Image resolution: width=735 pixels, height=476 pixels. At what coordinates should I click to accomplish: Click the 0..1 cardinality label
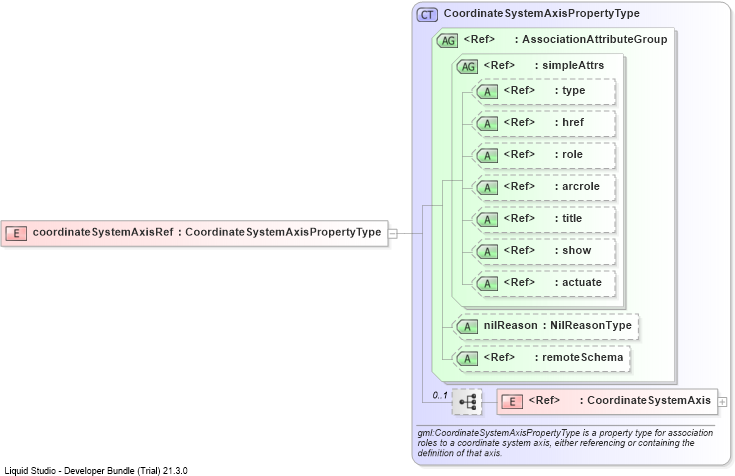click(x=440, y=395)
